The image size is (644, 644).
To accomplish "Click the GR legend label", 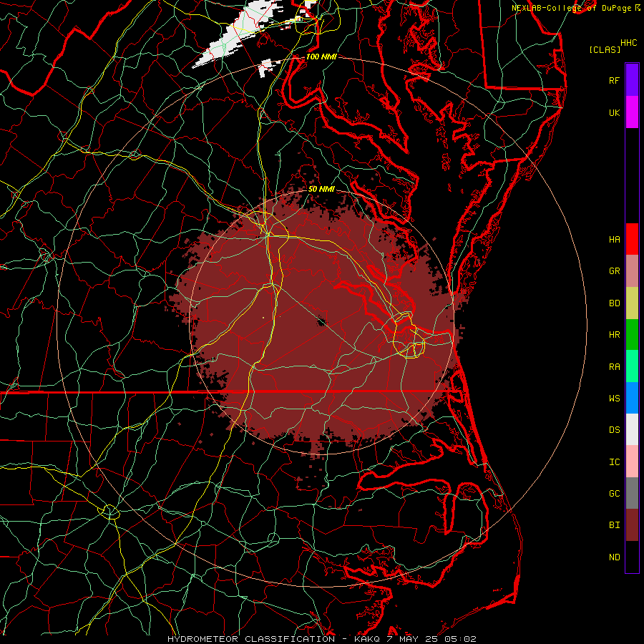I will 614,271.
